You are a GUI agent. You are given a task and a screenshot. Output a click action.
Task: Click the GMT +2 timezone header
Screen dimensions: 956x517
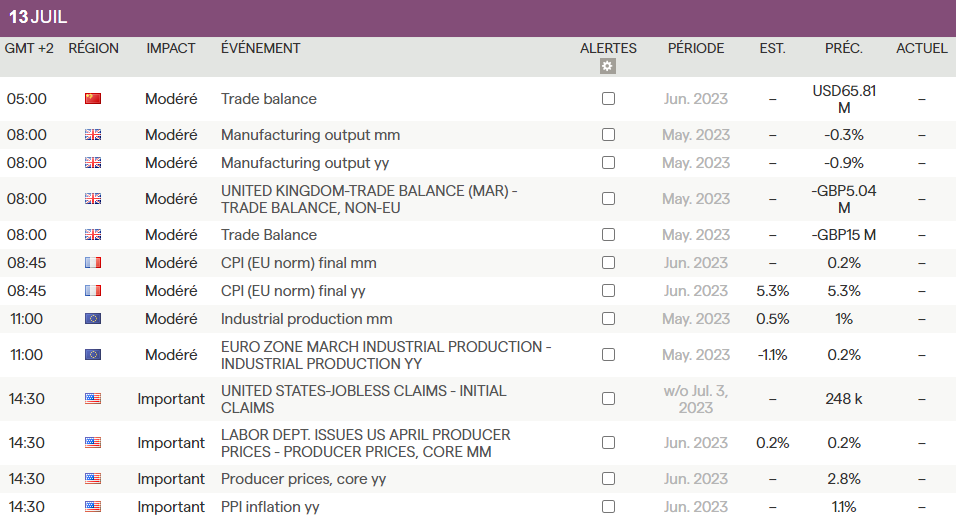[x=30, y=48]
